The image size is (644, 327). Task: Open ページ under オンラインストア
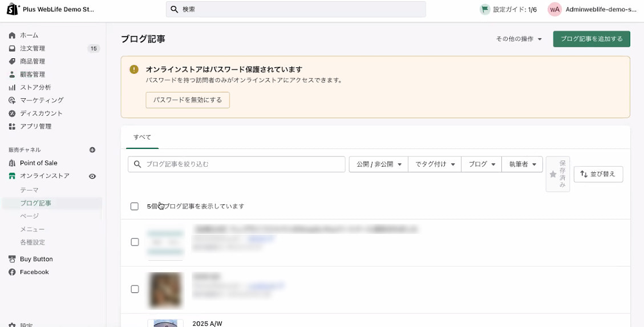point(29,216)
